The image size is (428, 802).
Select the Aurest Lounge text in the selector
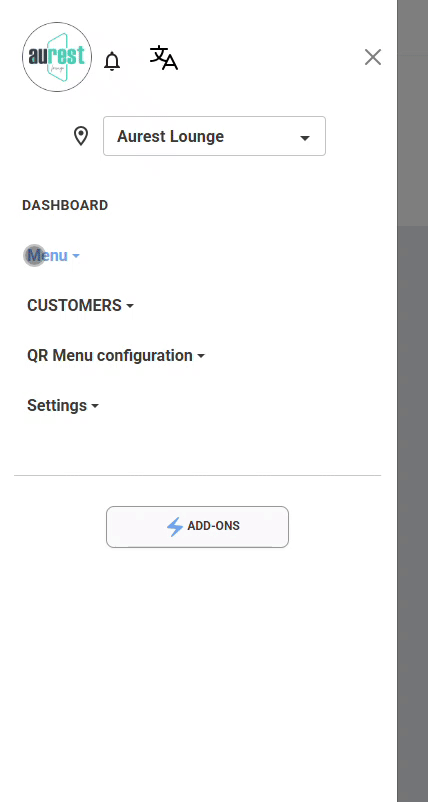tap(170, 137)
